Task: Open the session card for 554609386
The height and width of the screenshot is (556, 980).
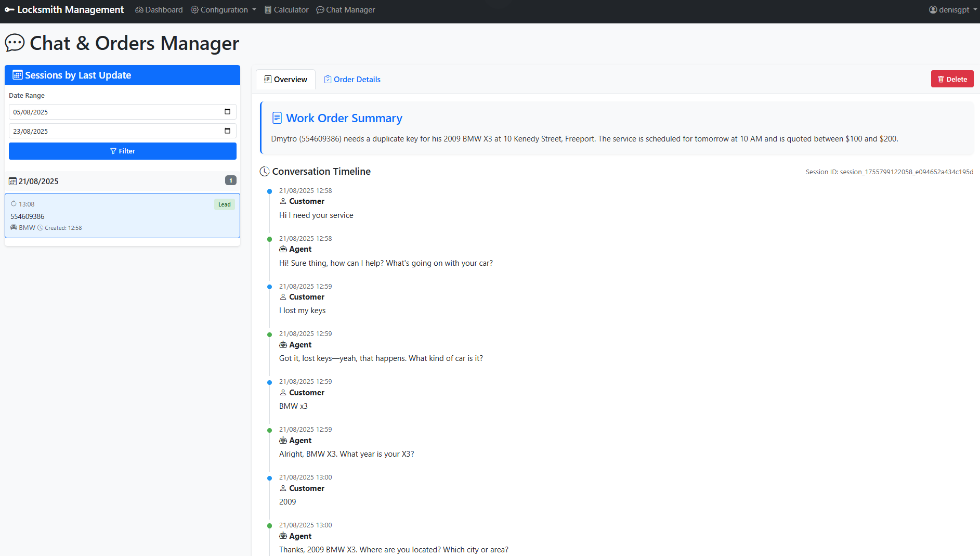Action: (x=122, y=215)
